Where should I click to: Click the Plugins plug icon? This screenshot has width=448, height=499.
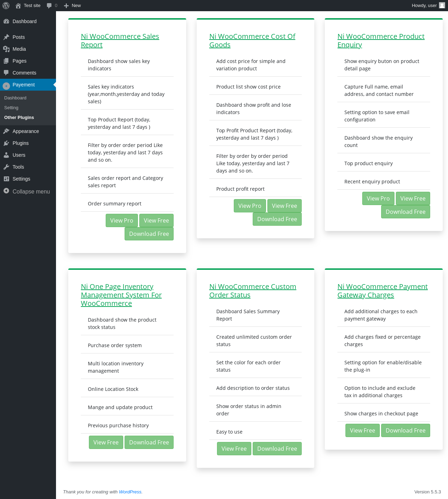(6, 143)
